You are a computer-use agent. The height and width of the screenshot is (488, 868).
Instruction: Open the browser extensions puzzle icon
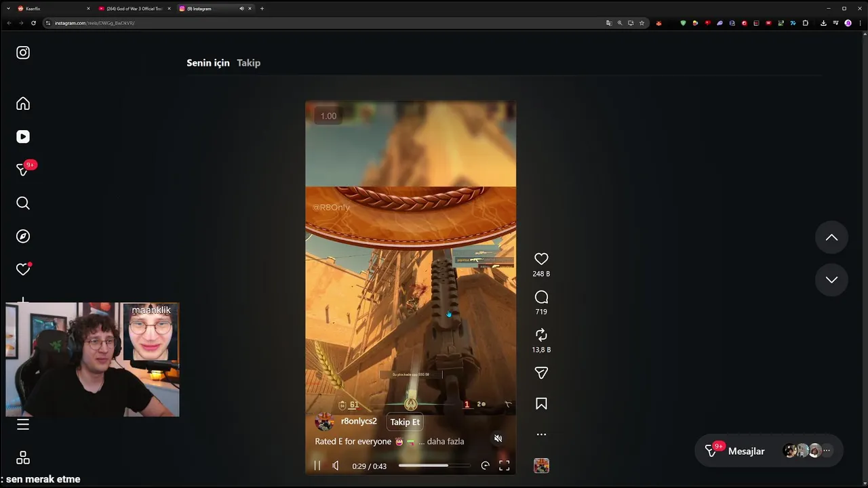pos(806,23)
